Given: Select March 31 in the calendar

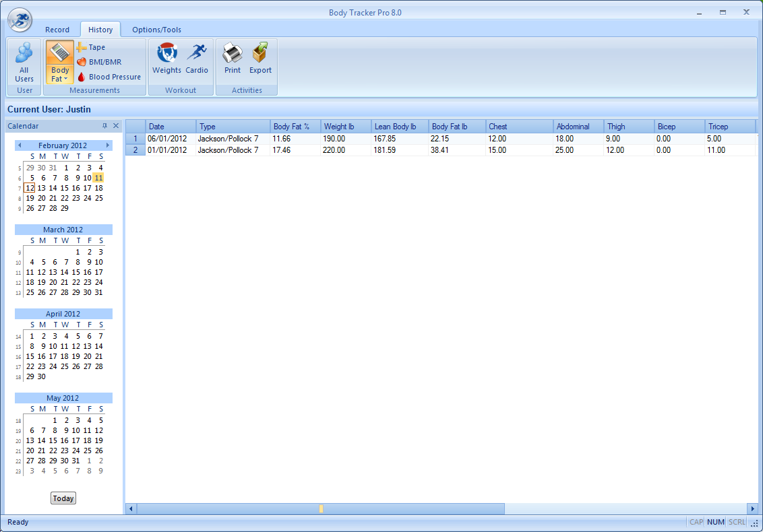Looking at the screenshot, I should click(99, 292).
